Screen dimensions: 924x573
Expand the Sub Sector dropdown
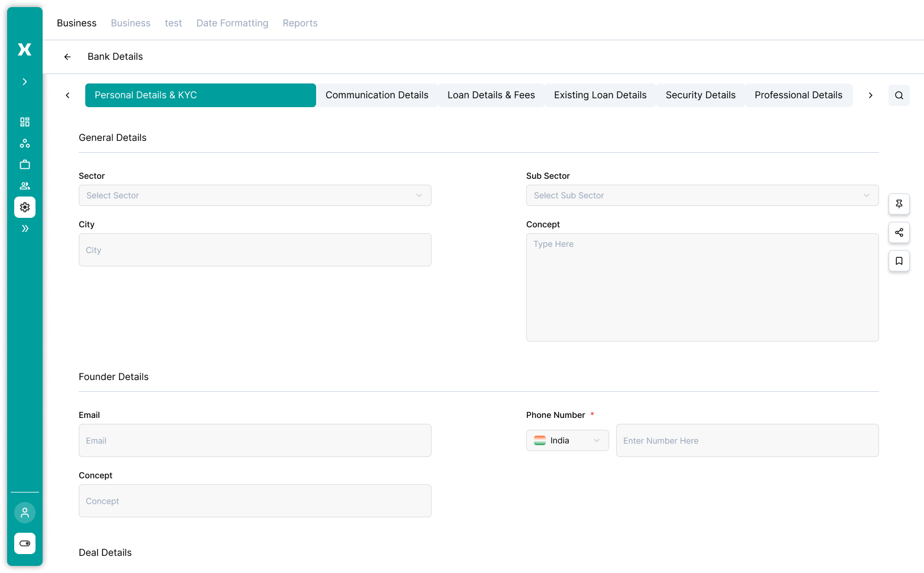click(702, 195)
